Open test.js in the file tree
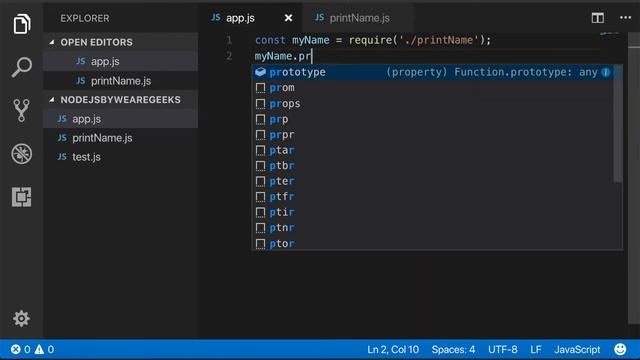Image resolution: width=640 pixels, height=360 pixels. (x=121, y=157)
